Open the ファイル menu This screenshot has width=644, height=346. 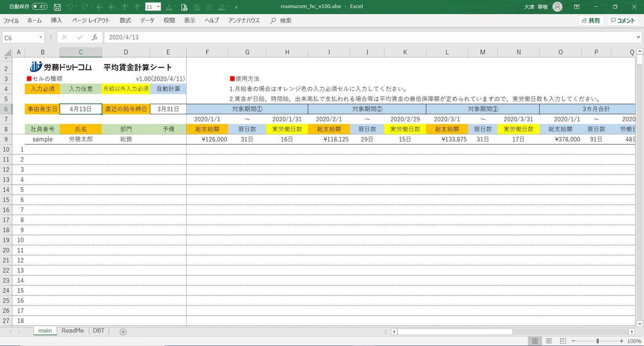(11, 21)
